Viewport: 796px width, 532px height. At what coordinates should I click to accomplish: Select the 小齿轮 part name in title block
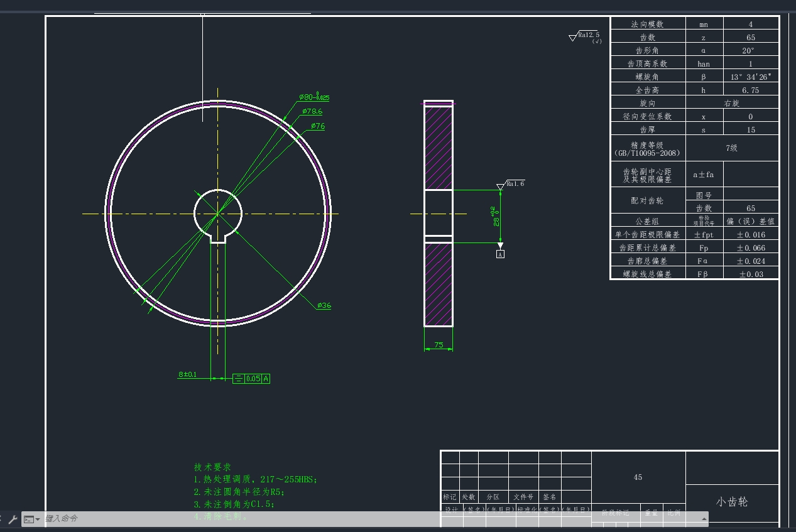pyautogui.click(x=732, y=502)
